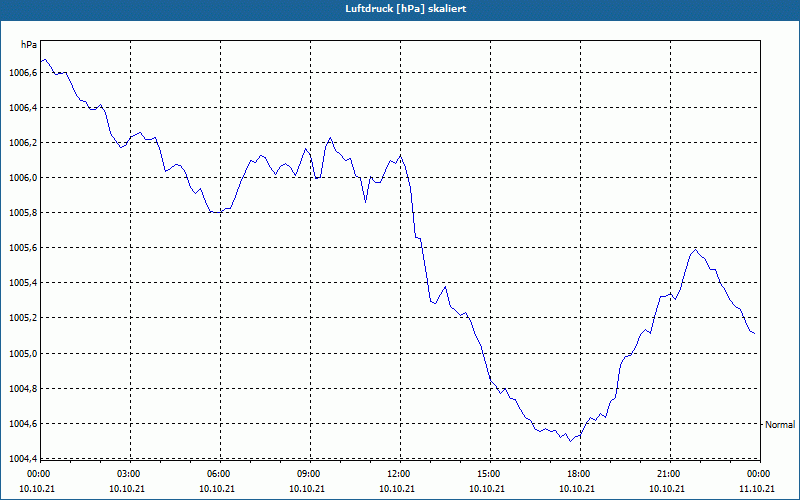Click the '10.10.21' date under 03:00

(127, 489)
